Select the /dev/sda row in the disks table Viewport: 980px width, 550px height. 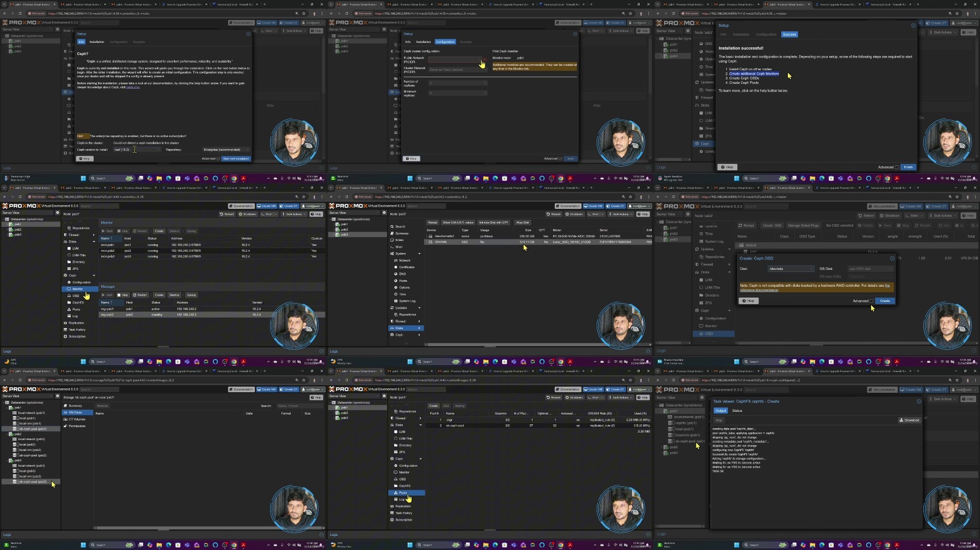coord(538,242)
